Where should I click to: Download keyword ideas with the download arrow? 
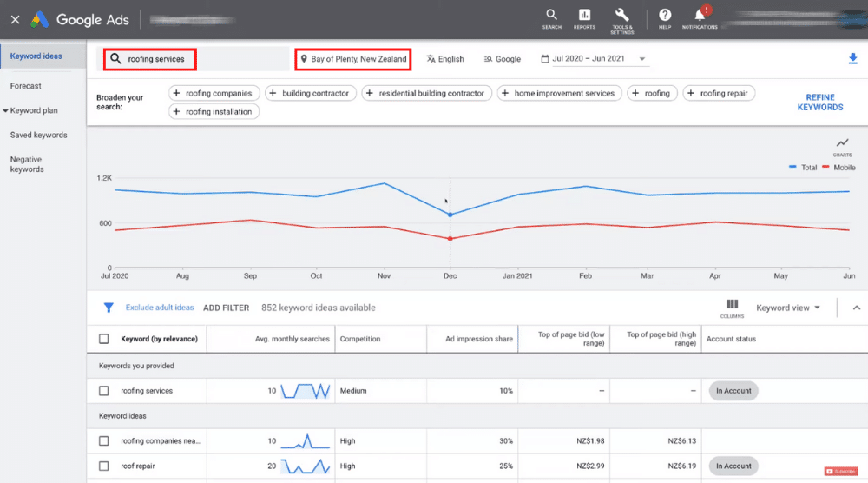tap(852, 59)
